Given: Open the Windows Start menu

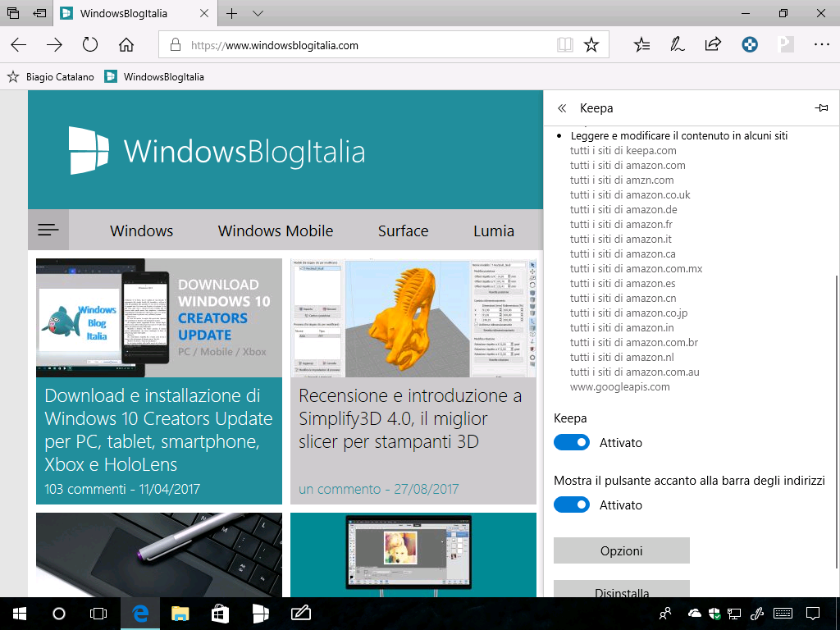Looking at the screenshot, I should (20, 614).
